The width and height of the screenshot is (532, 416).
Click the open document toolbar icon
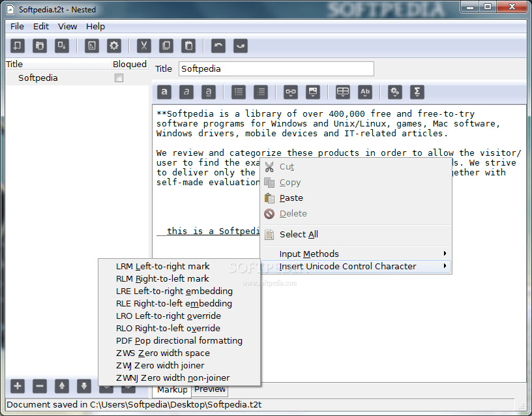[40, 46]
